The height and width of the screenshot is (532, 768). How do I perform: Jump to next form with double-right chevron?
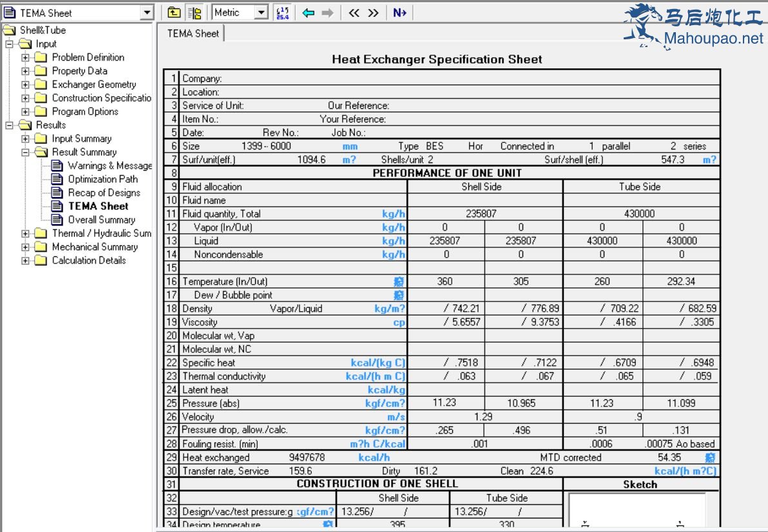[x=373, y=12]
